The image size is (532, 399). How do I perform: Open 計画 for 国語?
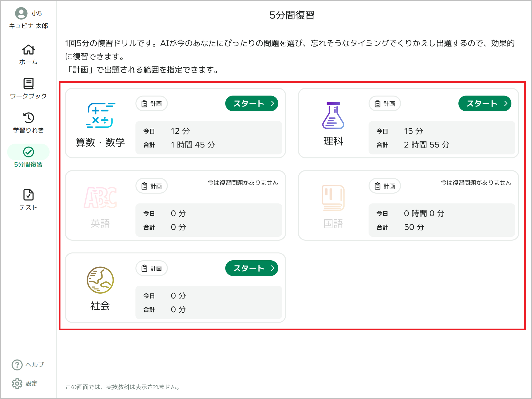pyautogui.click(x=385, y=186)
